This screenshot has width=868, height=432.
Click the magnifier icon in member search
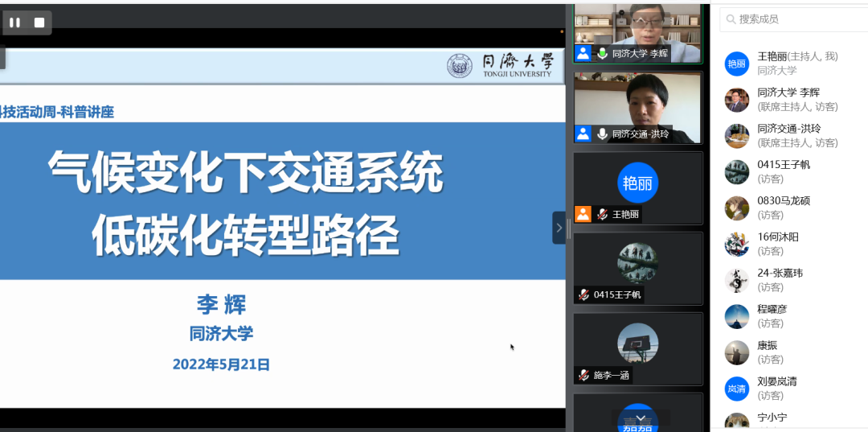click(x=729, y=19)
